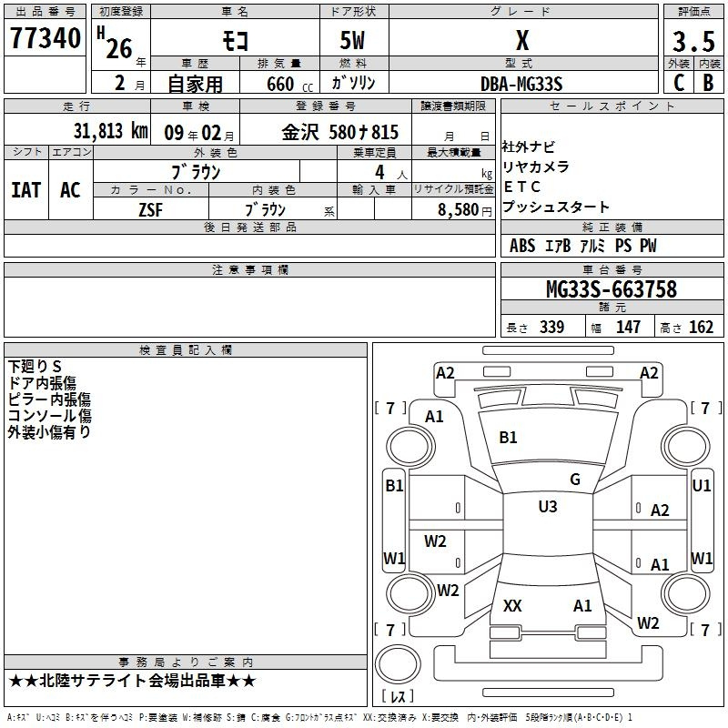Select inspector note ピラー内張傷
Screen dimensions: 728x728
pyautogui.click(x=49, y=399)
